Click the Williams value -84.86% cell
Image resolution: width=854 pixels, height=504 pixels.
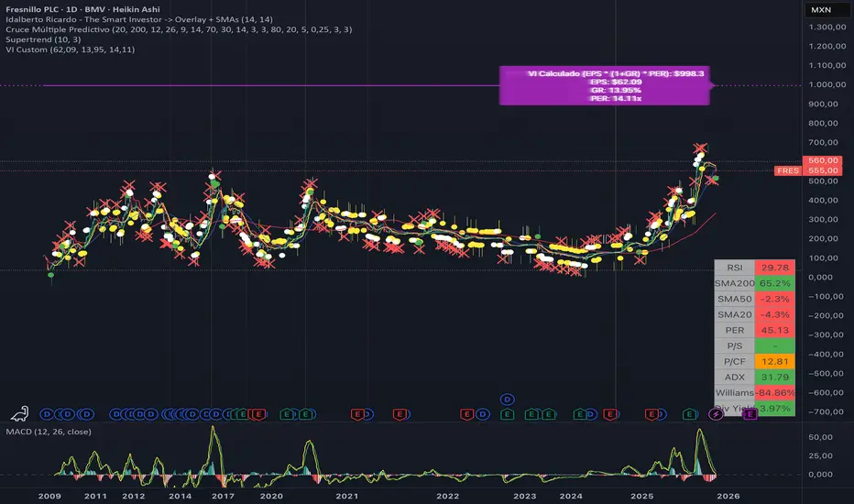(x=774, y=392)
